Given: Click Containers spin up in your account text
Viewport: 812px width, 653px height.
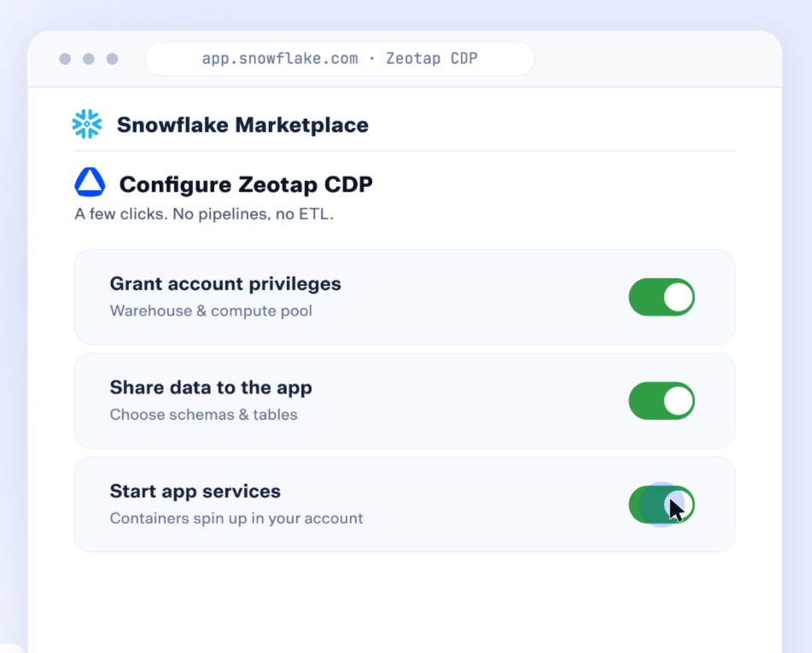Looking at the screenshot, I should coord(237,518).
